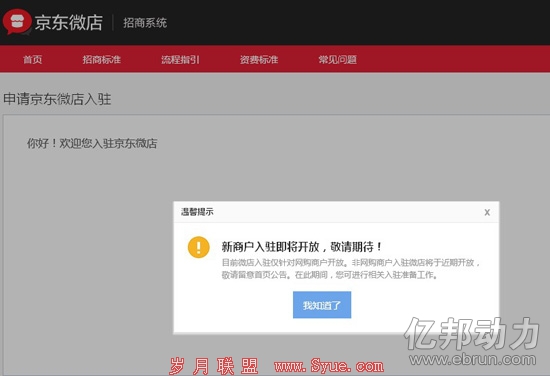
Task: Click the 京东微店 shop logo icon
Action: [x=17, y=22]
